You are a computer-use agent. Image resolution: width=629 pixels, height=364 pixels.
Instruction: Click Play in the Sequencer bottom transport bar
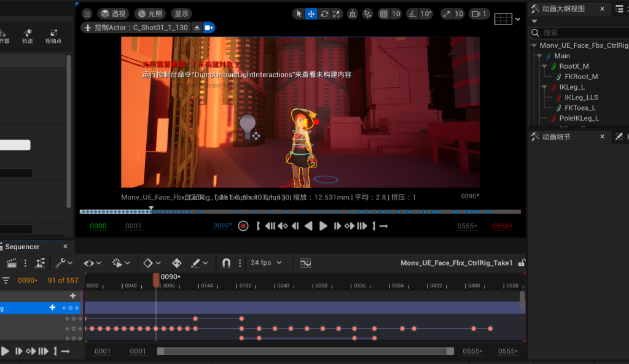pyautogui.click(x=5, y=351)
